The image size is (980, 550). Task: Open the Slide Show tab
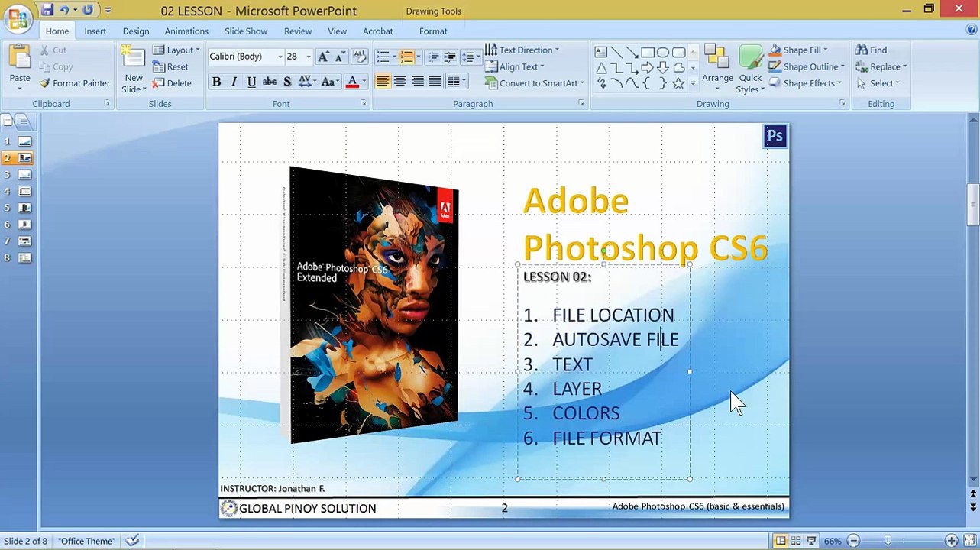(x=246, y=31)
